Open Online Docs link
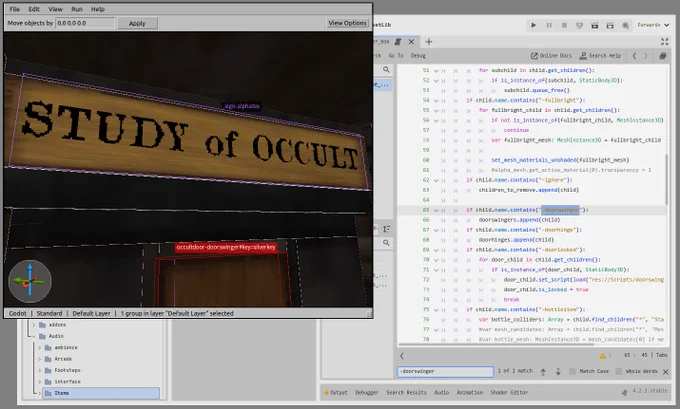This screenshot has width=680, height=409. [551, 56]
